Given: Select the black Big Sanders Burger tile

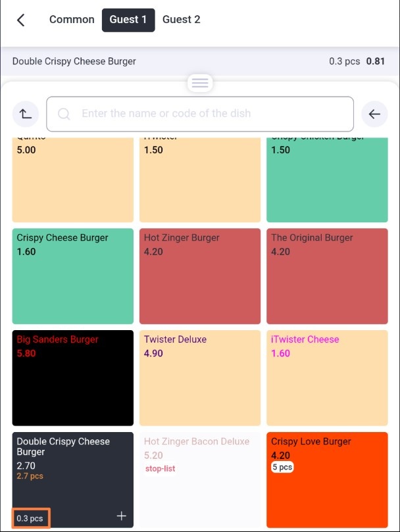Looking at the screenshot, I should 72,378.
